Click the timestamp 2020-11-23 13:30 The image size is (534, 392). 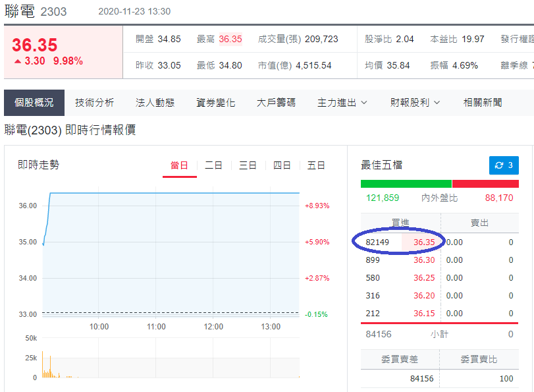click(134, 11)
